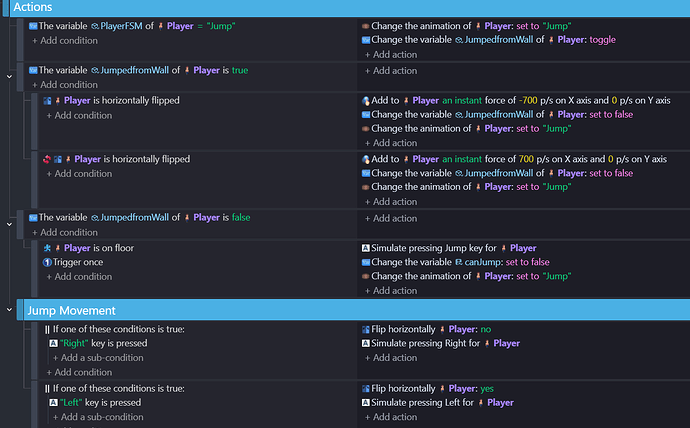
Task: Click the force icon on the 700 p/s action
Action: tap(366, 159)
